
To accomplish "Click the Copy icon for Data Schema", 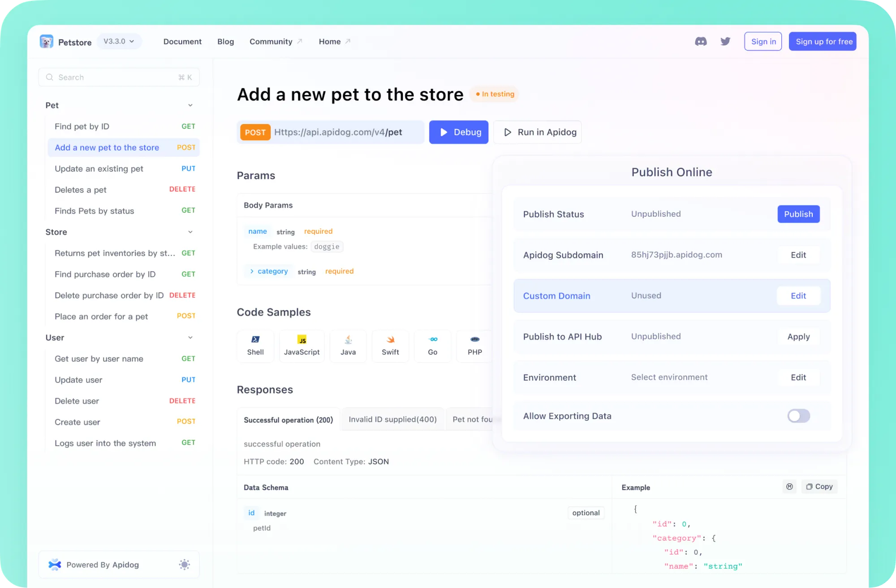I will coord(819,486).
